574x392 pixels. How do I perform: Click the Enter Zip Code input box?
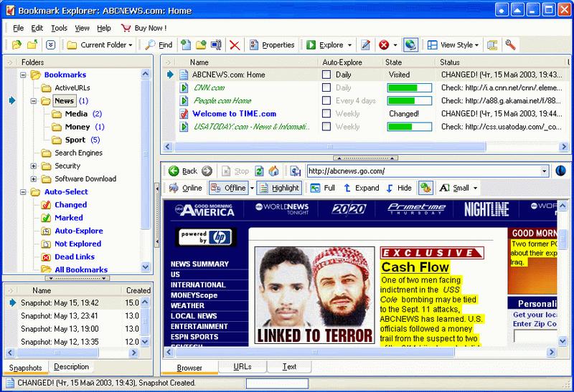point(535,335)
